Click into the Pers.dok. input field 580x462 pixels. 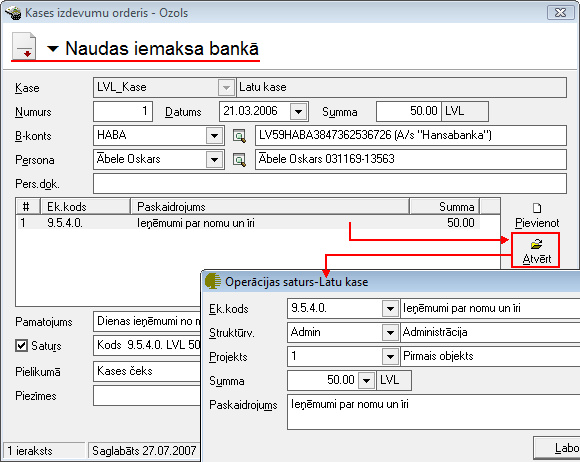click(x=330, y=183)
